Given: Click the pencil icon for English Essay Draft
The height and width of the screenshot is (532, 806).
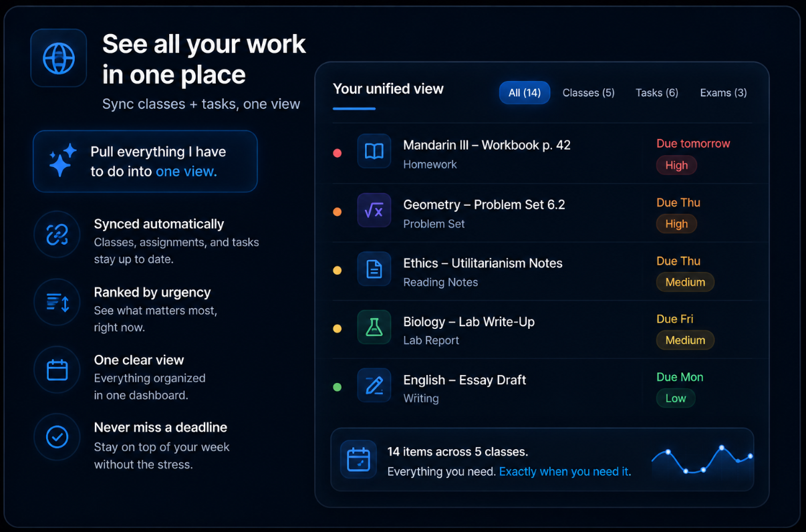Looking at the screenshot, I should pyautogui.click(x=374, y=386).
